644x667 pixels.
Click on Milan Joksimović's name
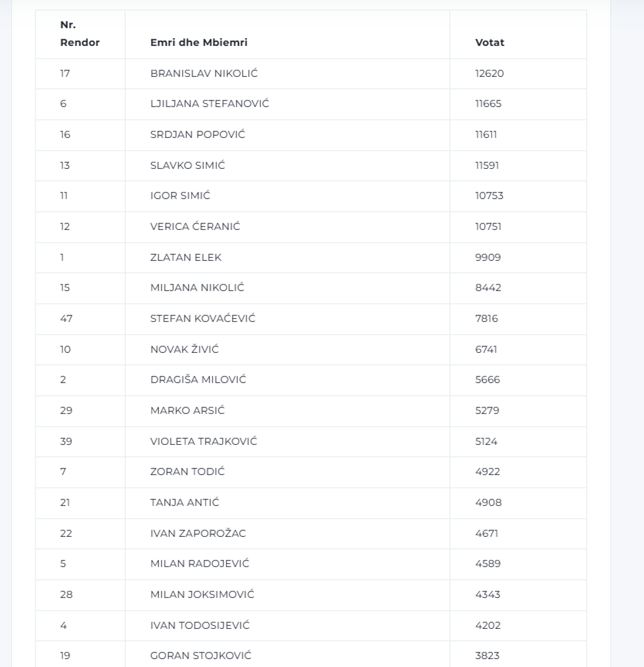point(202,594)
